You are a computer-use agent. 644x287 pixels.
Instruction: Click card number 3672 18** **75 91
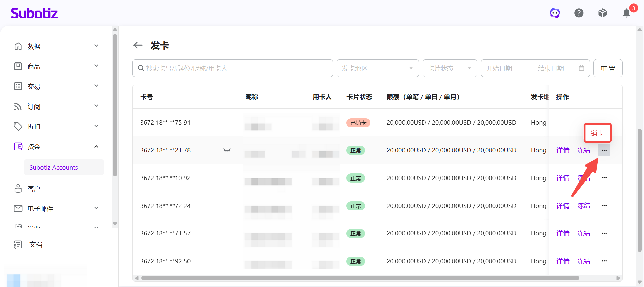coord(165,123)
